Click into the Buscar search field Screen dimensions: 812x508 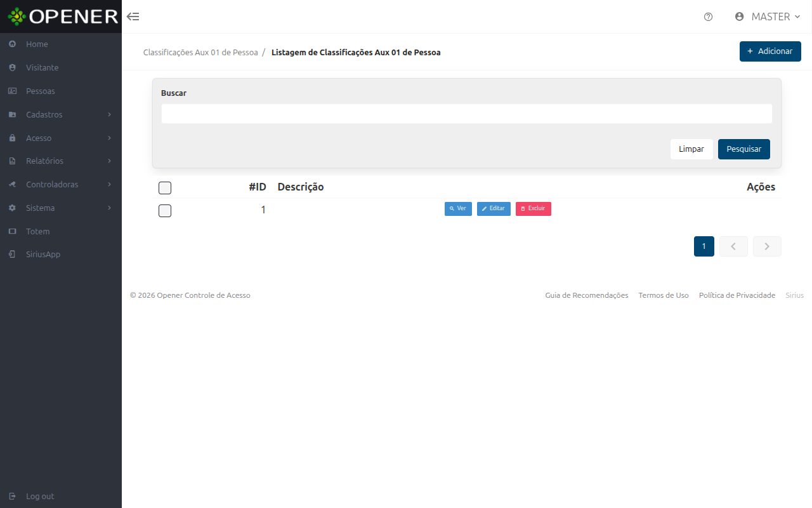tap(467, 114)
